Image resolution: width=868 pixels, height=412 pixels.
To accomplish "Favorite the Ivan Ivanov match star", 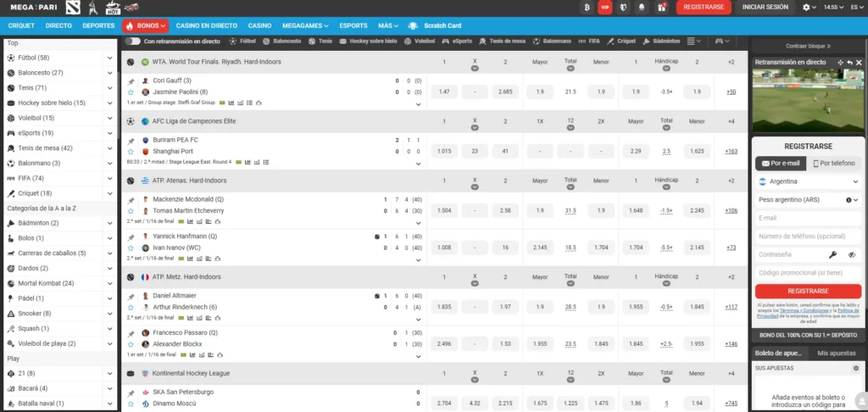I will (x=131, y=248).
